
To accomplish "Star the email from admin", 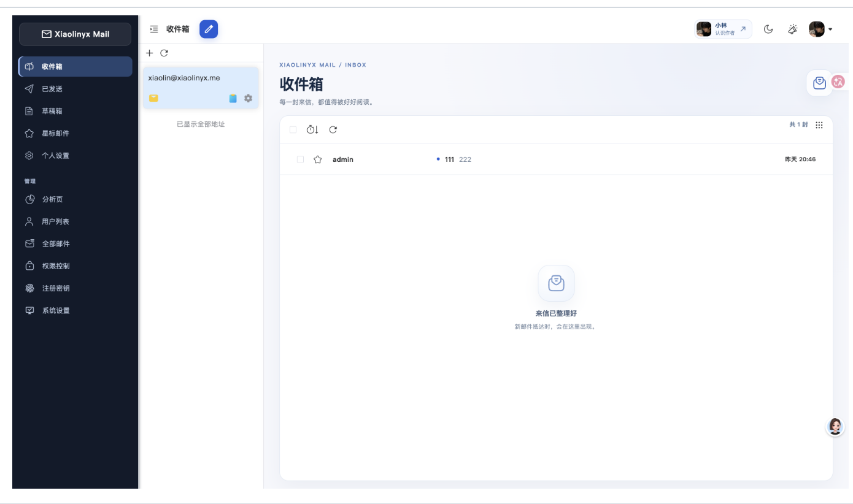I will coord(317,159).
